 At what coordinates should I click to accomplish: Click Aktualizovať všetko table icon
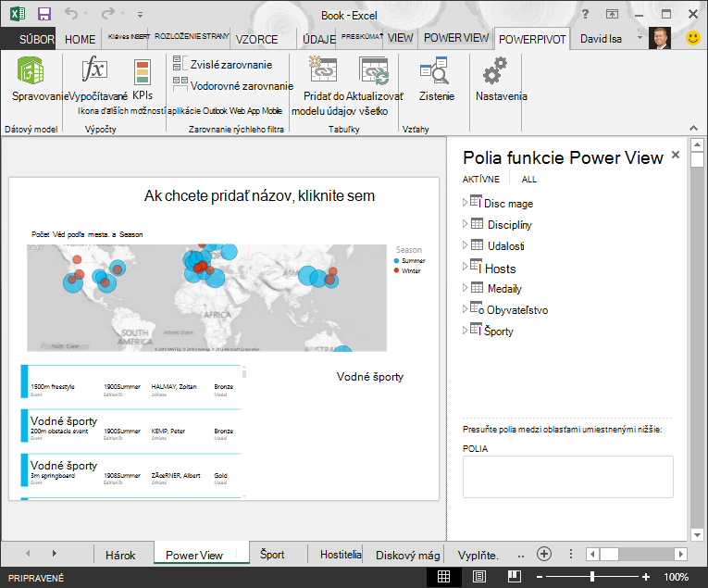(x=374, y=70)
